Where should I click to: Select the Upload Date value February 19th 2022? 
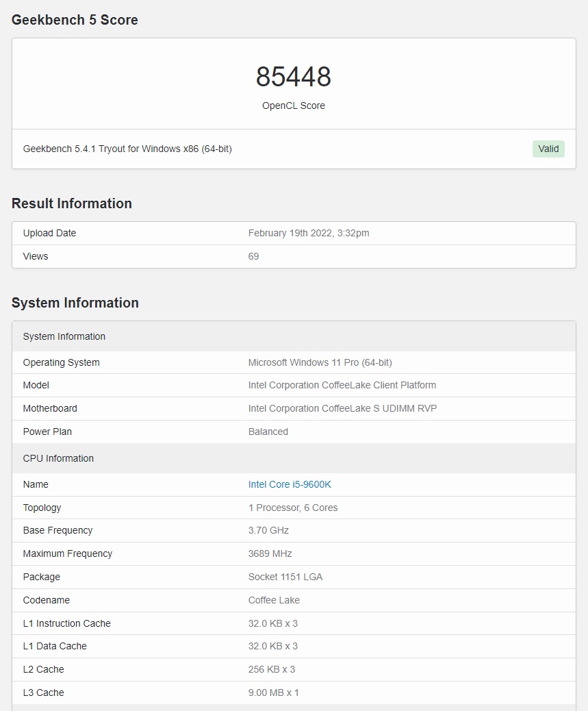[309, 233]
